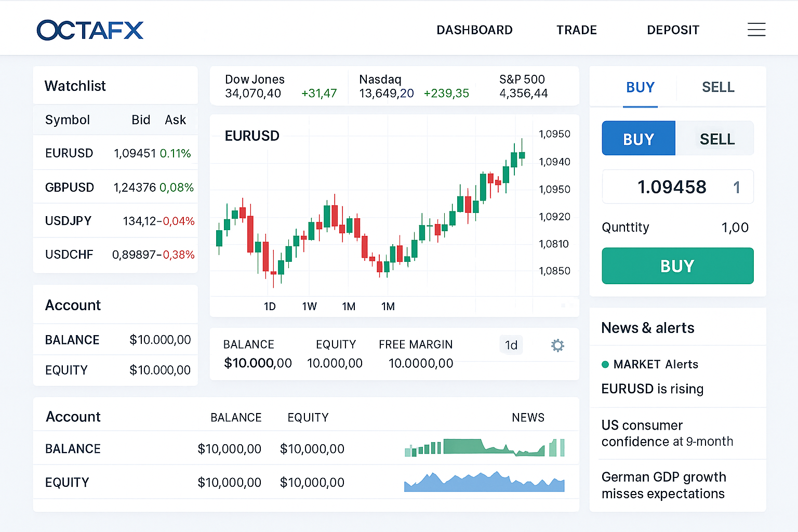
Task: Click the Symbol column header
Action: point(68,120)
